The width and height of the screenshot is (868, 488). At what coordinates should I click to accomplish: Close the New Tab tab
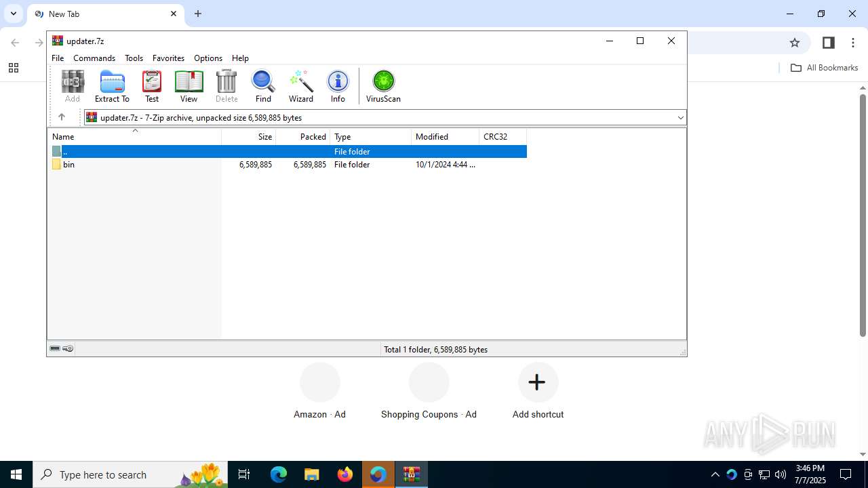pos(174,14)
